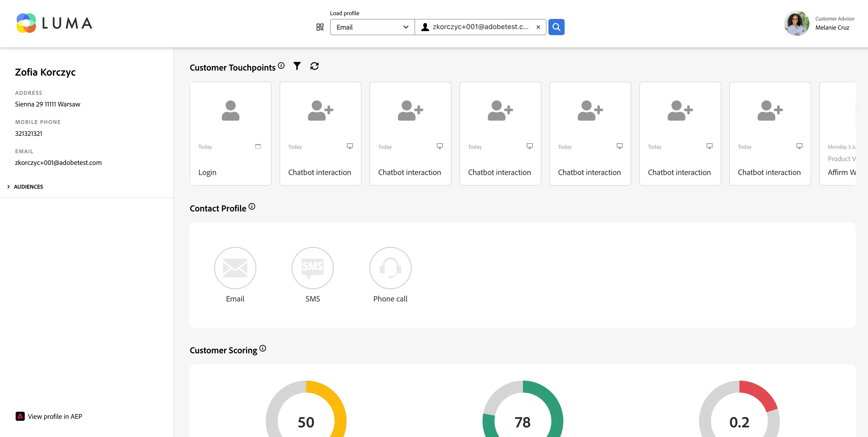This screenshot has height=437, width=868.
Task: Open the Customer Touchpoints info icon
Action: pyautogui.click(x=281, y=65)
